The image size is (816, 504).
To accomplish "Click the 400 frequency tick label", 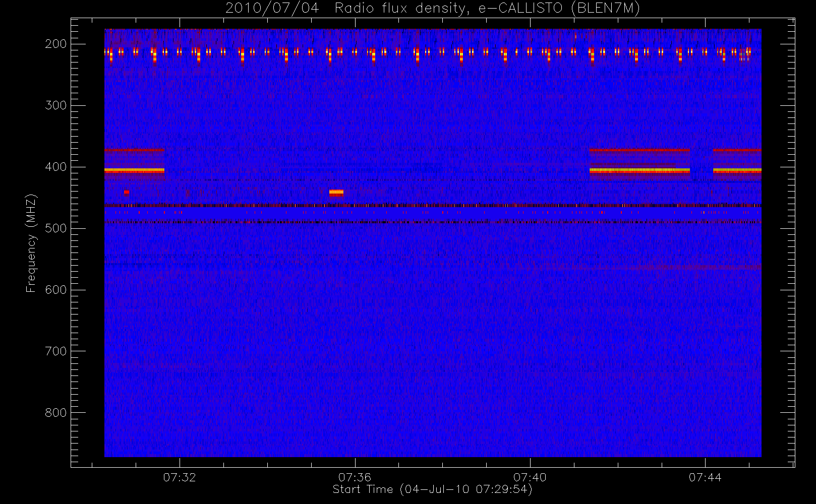I will coord(56,167).
